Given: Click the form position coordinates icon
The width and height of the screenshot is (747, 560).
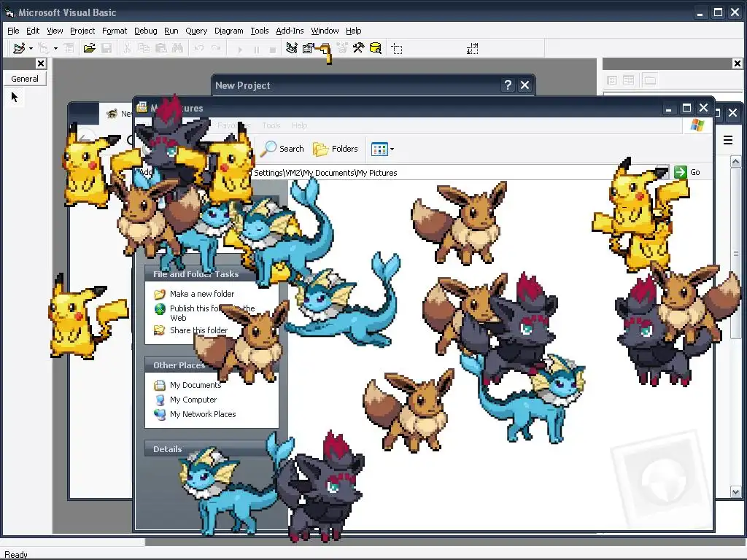Looking at the screenshot, I should coord(397,49).
